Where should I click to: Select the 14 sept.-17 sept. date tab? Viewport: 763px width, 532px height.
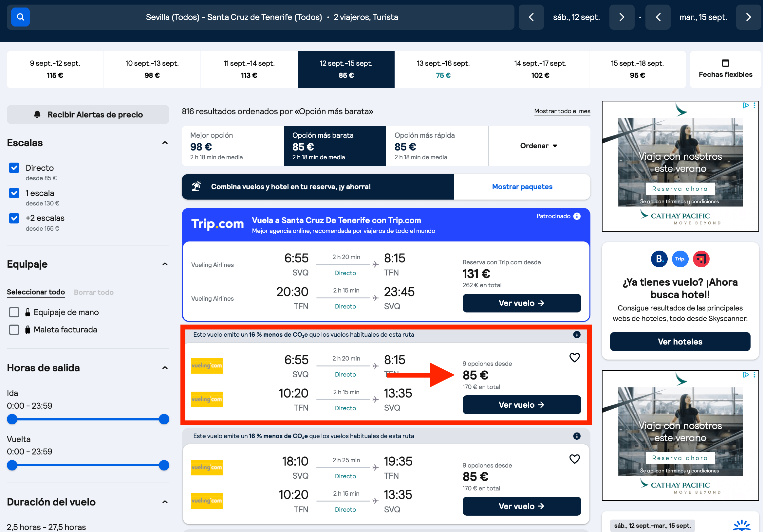pyautogui.click(x=540, y=69)
